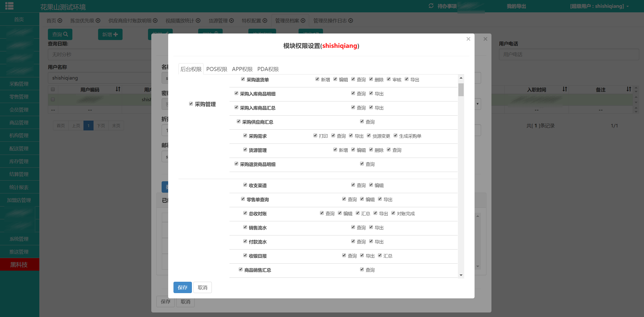Close the 管理员操作日志 tab x icon
This screenshot has height=317, width=644.
351,20
